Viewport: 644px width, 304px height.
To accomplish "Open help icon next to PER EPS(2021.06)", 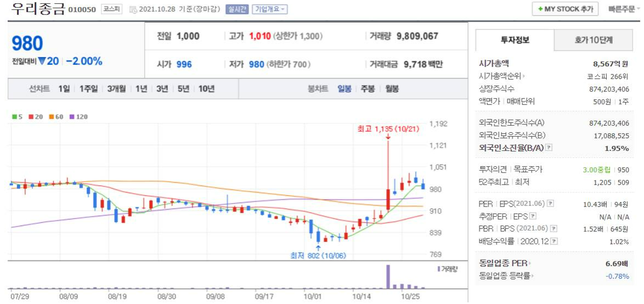I will (x=551, y=204).
